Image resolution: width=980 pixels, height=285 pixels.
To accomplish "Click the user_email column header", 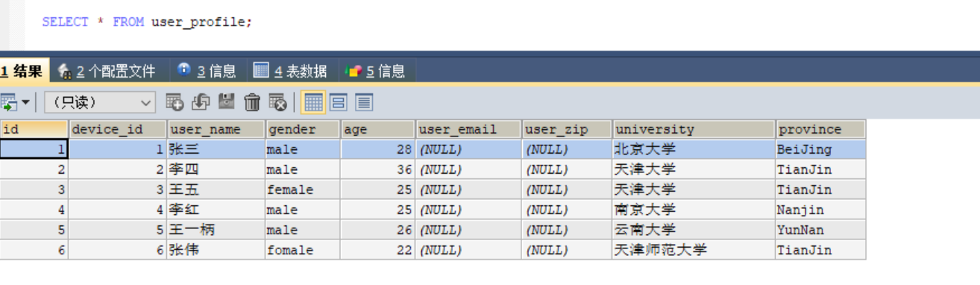I will 468,129.
